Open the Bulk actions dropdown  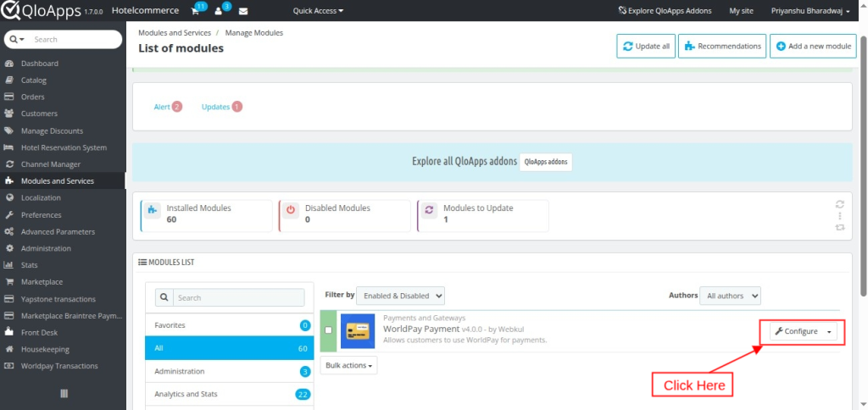click(x=348, y=365)
